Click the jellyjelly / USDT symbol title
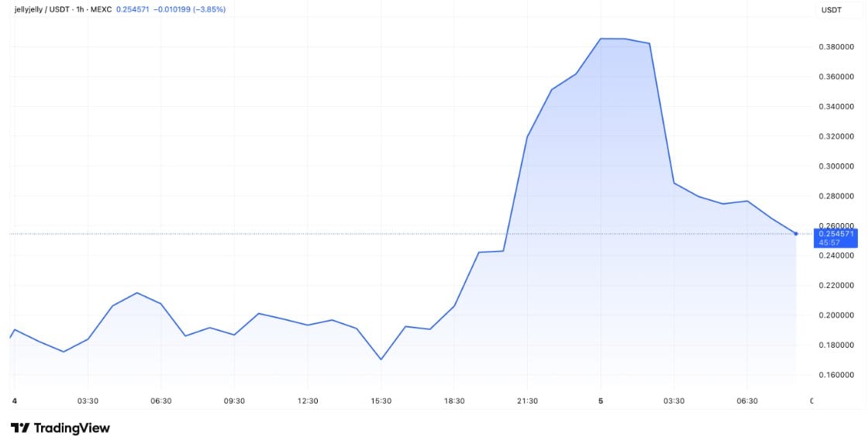 coord(43,9)
